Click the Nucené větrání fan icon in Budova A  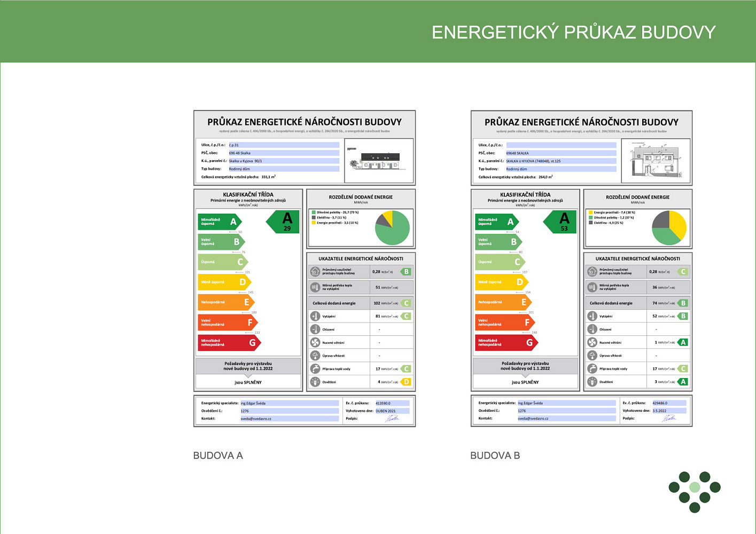[315, 342]
